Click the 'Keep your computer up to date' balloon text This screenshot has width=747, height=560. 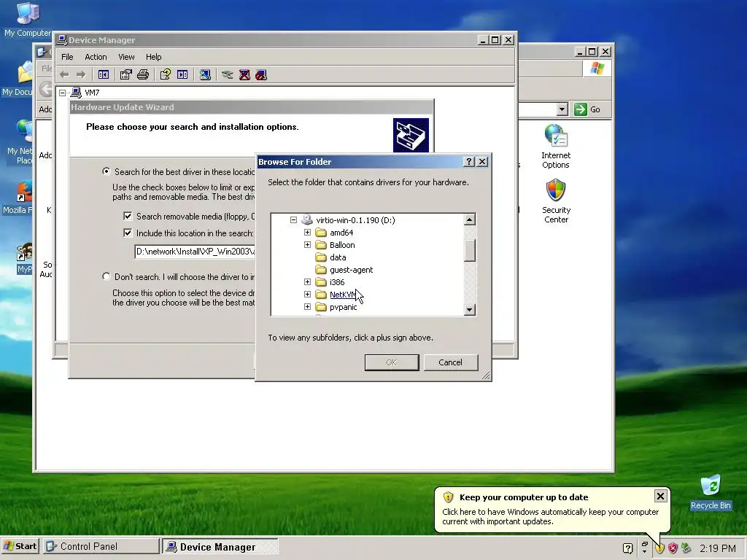tap(524, 497)
